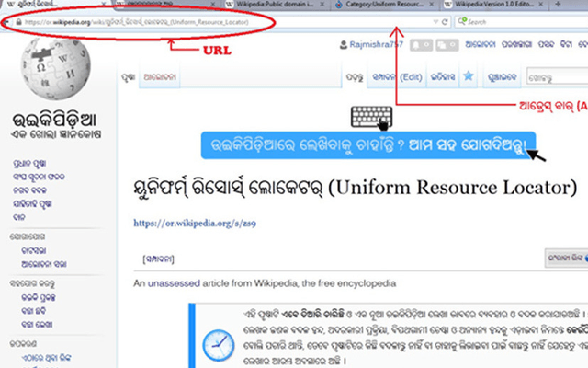Open Recent changes, third sidebar link
The image size is (588, 368).
point(29,190)
